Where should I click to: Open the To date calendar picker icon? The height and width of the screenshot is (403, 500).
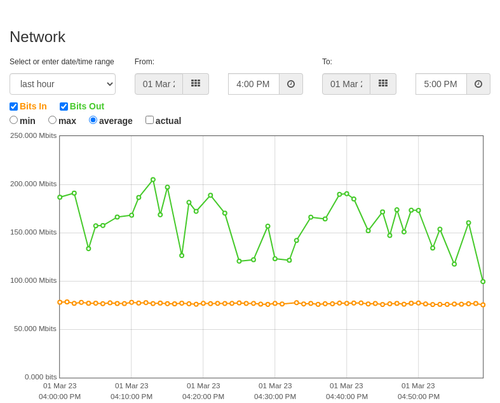(383, 84)
